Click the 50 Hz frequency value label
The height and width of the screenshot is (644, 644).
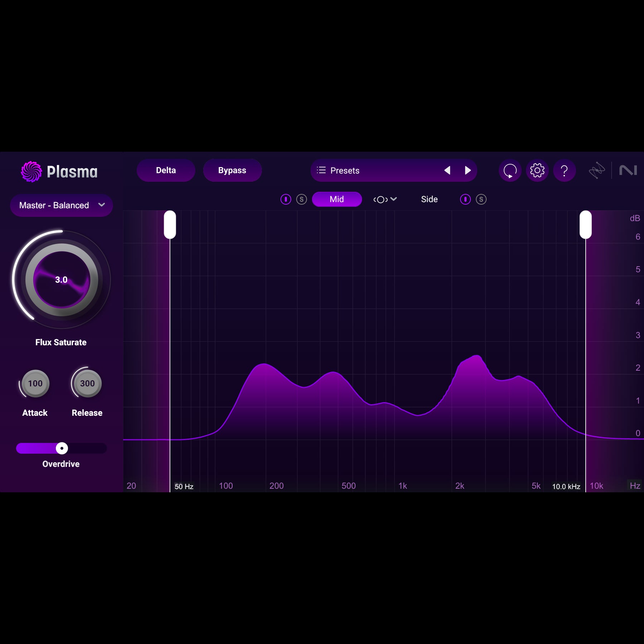(x=184, y=487)
